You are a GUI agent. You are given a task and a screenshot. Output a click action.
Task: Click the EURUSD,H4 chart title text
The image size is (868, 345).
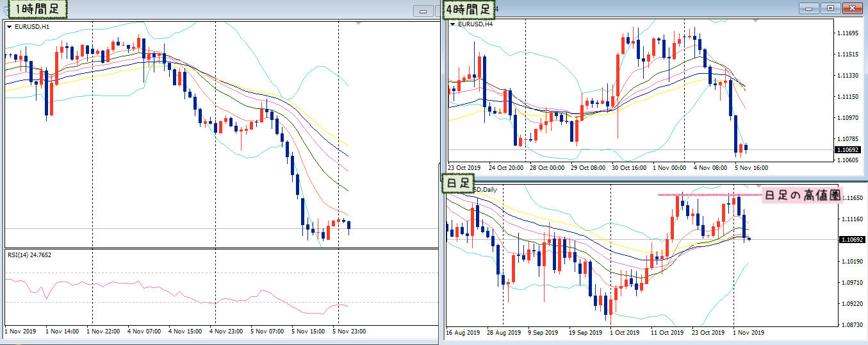[475, 24]
